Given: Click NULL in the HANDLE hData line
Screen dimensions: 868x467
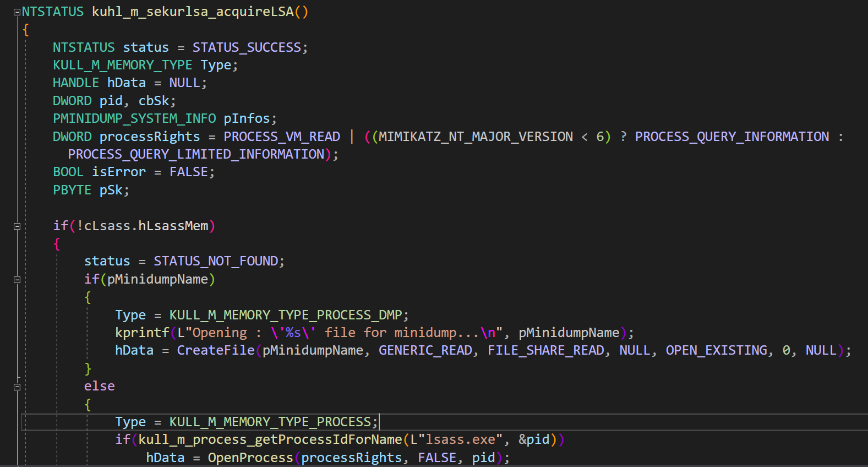Looking at the screenshot, I should [184, 83].
